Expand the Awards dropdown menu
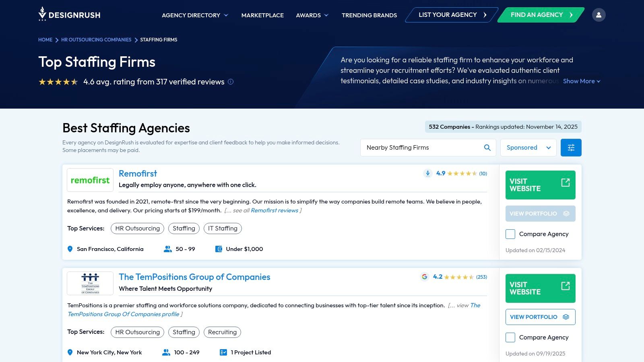Viewport: 644px width, 362px height. tap(312, 15)
